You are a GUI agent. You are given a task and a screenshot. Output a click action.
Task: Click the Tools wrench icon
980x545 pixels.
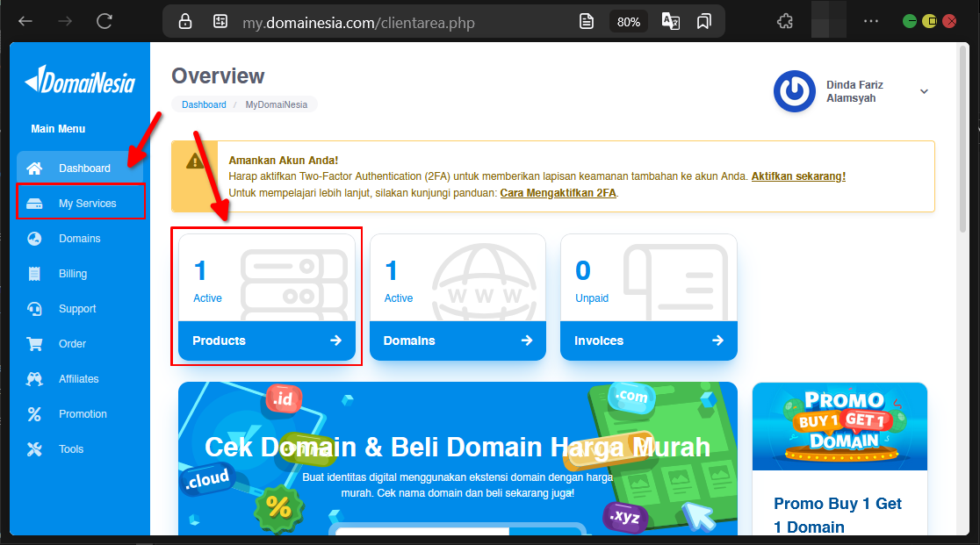pos(34,448)
